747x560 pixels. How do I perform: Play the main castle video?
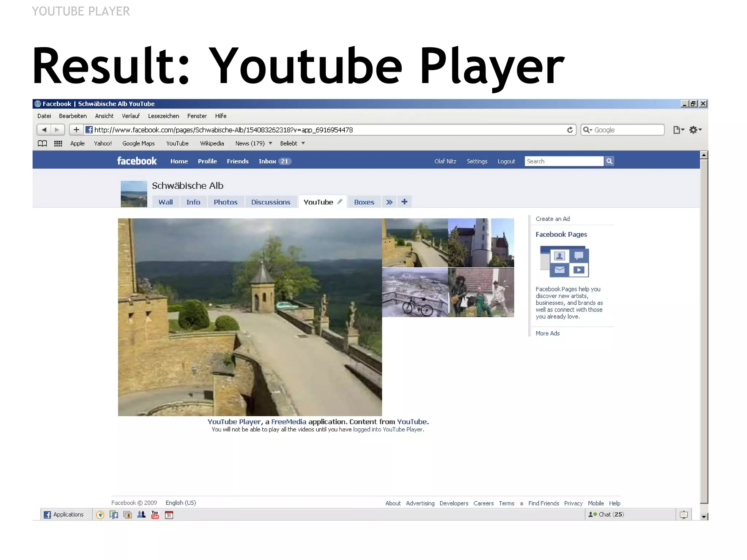250,317
